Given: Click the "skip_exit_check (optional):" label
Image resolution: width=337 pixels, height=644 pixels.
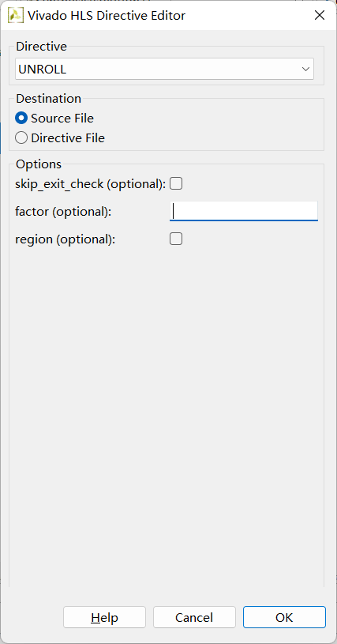Looking at the screenshot, I should [x=91, y=184].
